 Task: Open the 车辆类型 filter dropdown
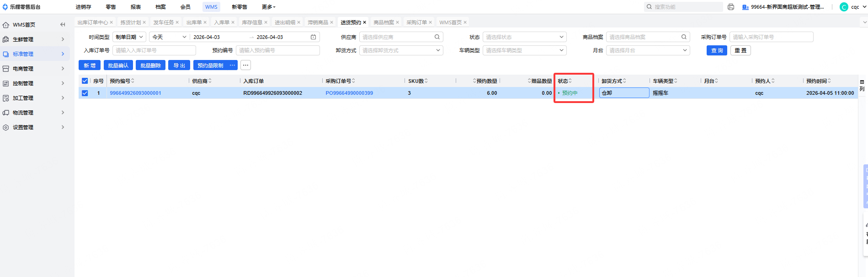tap(525, 50)
